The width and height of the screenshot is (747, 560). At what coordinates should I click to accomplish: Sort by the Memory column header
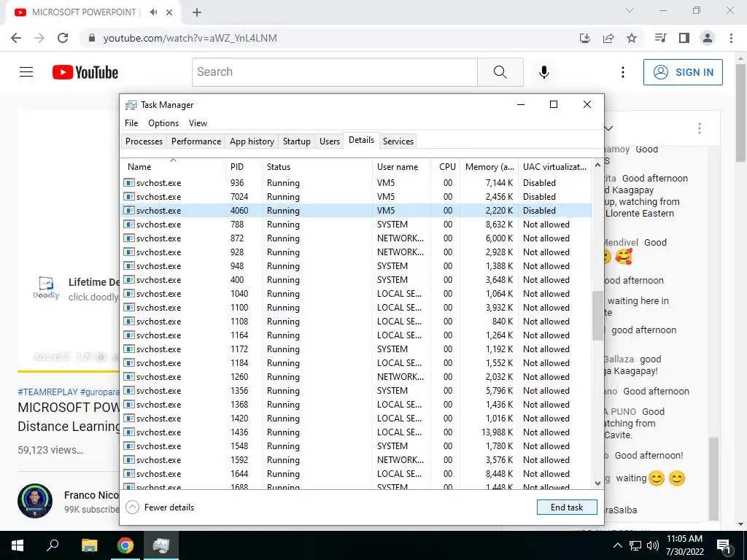pos(489,167)
